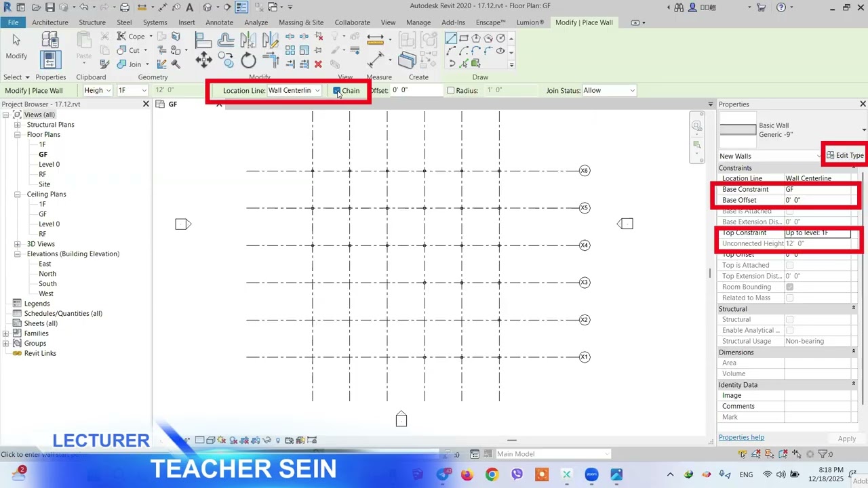This screenshot has height=488, width=868.
Task: Click the Cope geometry tool
Action: coord(131,37)
